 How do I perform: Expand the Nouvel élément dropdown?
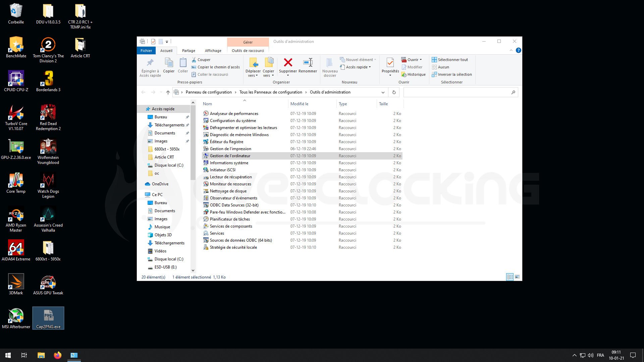(375, 60)
